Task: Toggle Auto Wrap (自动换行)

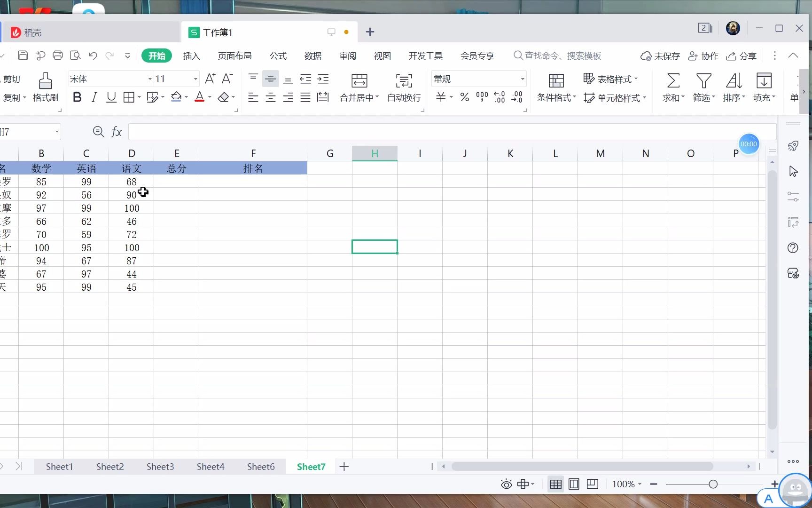Action: pos(404,87)
